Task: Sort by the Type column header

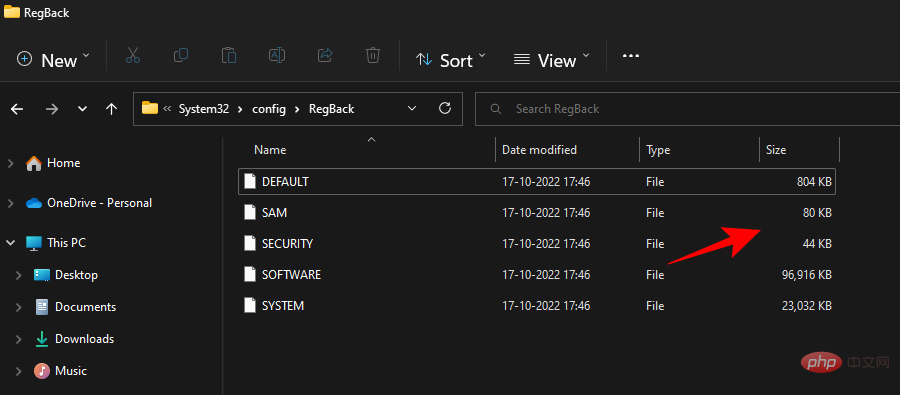Action: tap(658, 150)
